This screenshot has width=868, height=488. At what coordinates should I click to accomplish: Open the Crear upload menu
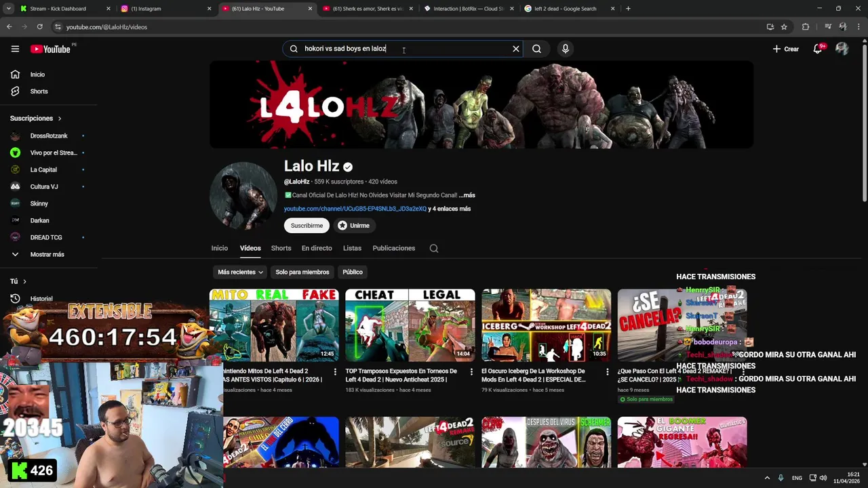pyautogui.click(x=785, y=49)
